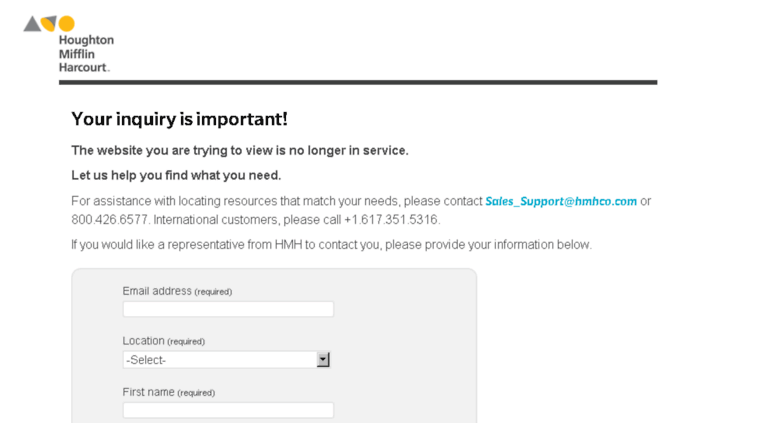
Task: Click the Location dropdown arrow button
Action: click(323, 360)
